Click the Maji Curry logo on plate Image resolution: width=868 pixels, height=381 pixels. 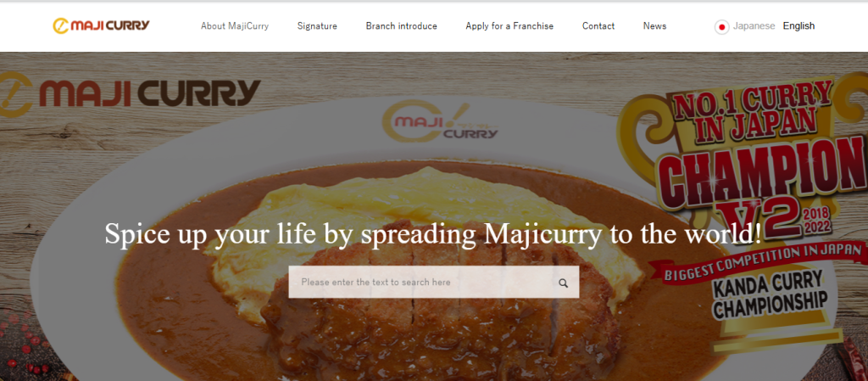pyautogui.click(x=440, y=123)
